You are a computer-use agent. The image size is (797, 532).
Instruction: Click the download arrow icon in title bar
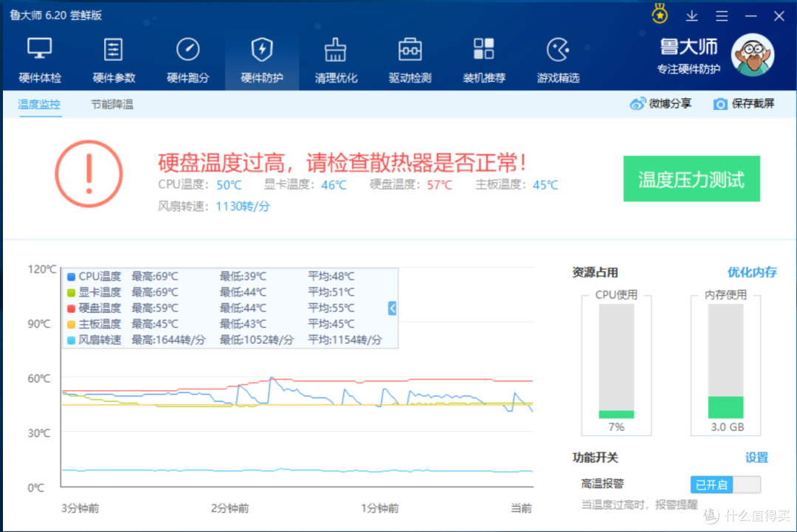pyautogui.click(x=691, y=15)
